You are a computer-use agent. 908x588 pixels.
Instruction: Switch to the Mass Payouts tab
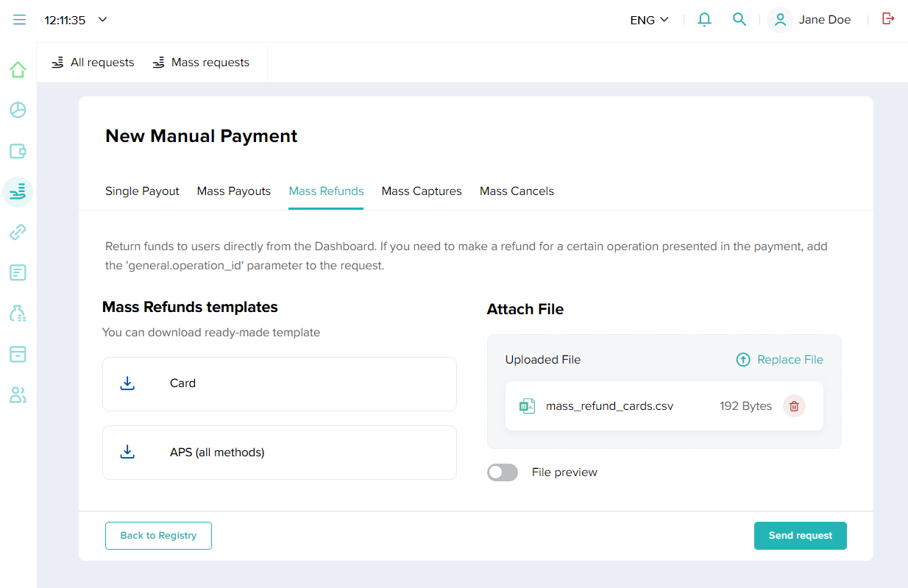pos(233,191)
